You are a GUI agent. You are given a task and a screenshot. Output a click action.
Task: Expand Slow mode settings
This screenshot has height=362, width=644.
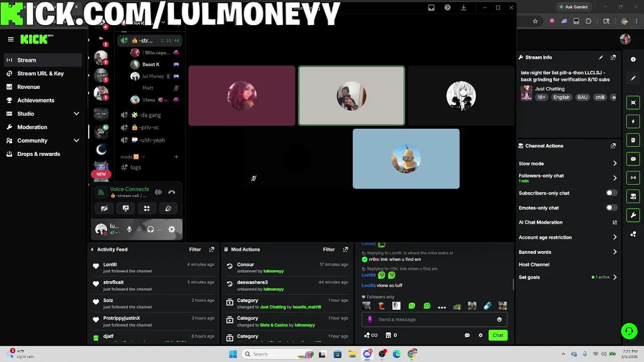click(615, 163)
